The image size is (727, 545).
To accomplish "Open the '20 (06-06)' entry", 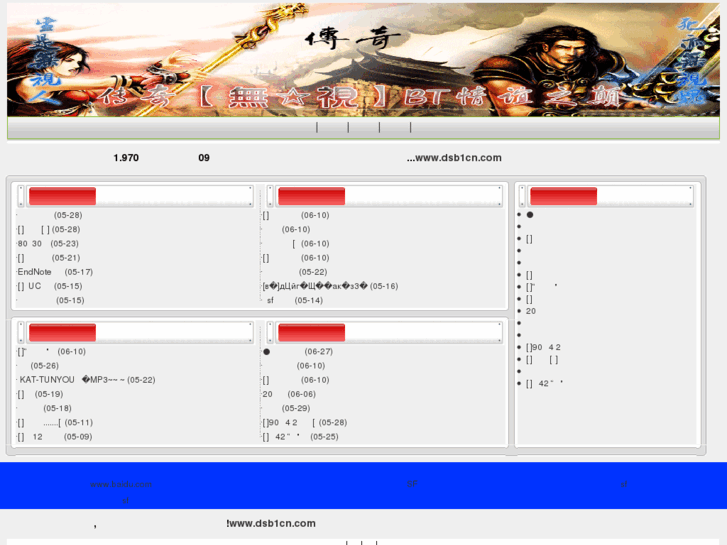I will [x=289, y=394].
